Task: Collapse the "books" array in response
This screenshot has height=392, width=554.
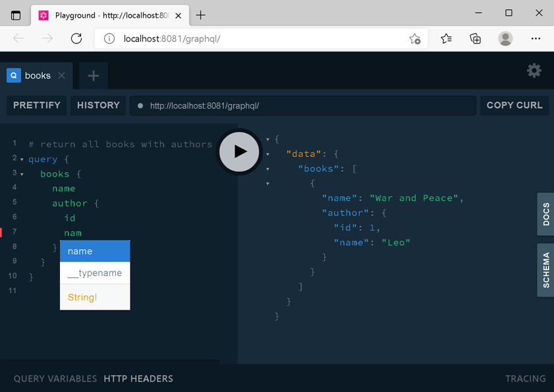Action: click(x=268, y=169)
